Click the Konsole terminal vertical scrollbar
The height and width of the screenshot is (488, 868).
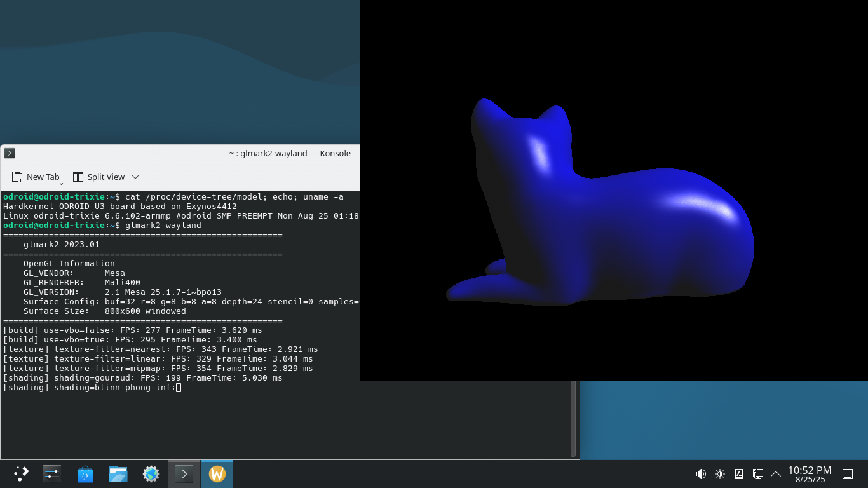573,419
